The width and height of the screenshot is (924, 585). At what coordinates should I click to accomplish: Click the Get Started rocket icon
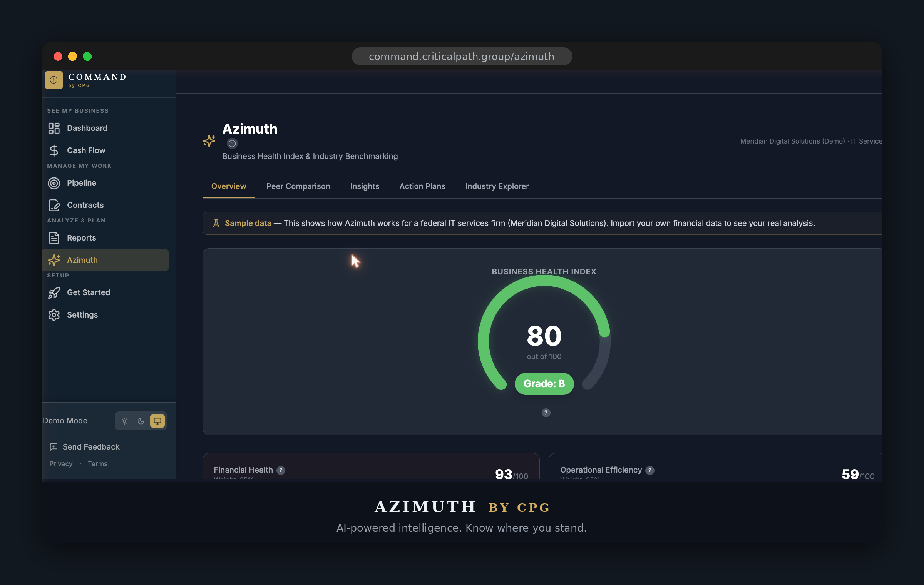coord(54,293)
